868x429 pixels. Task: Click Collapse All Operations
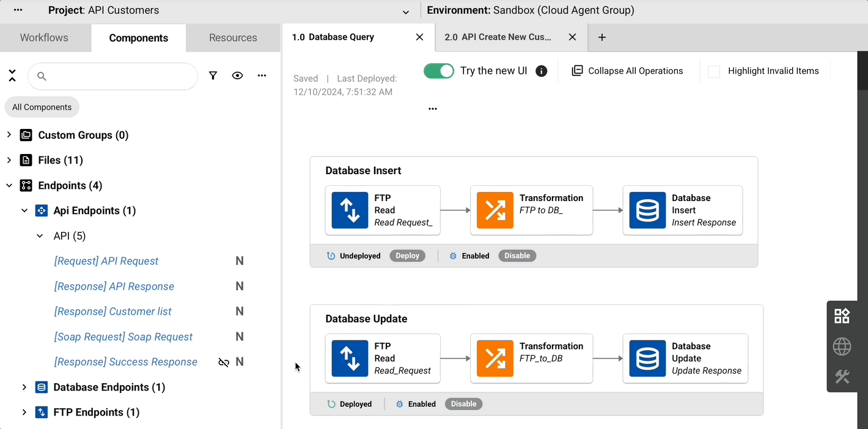[x=628, y=71]
